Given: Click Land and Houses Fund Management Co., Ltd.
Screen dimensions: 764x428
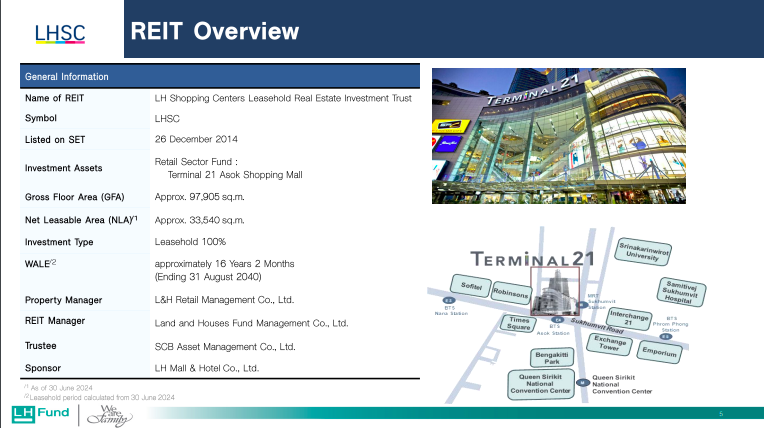Looking at the screenshot, I should pyautogui.click(x=251, y=323).
